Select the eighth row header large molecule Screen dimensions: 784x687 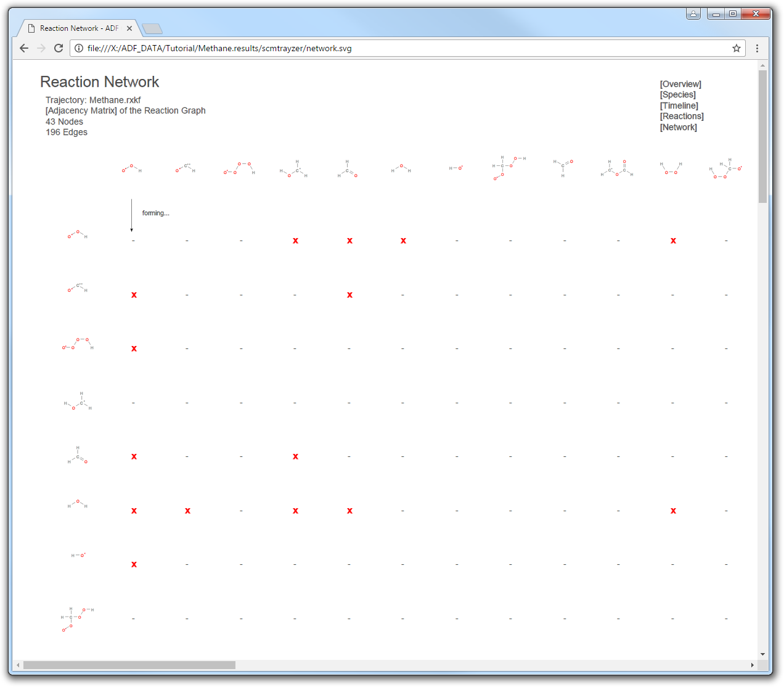click(x=78, y=619)
